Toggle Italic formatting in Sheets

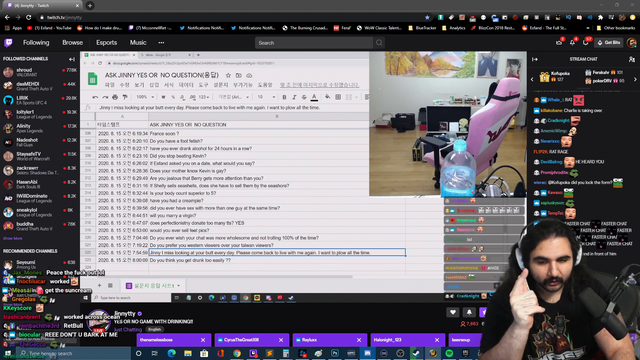coord(294,97)
